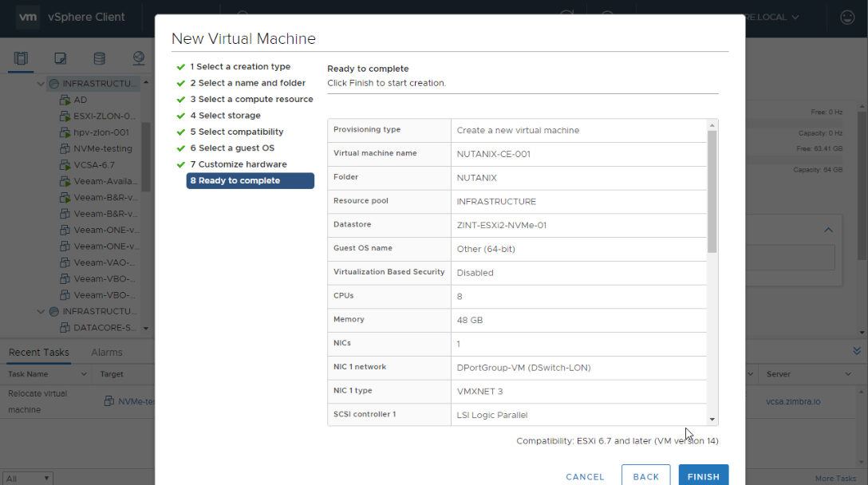Collapse the upper INFRASTRUCTU... tree node
Screen dimensions: 868x485
tap(41, 84)
